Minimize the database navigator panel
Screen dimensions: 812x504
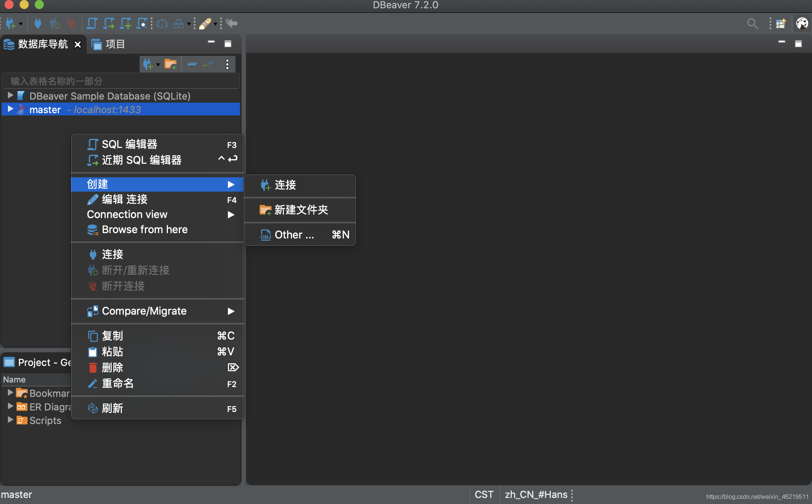[x=211, y=42]
